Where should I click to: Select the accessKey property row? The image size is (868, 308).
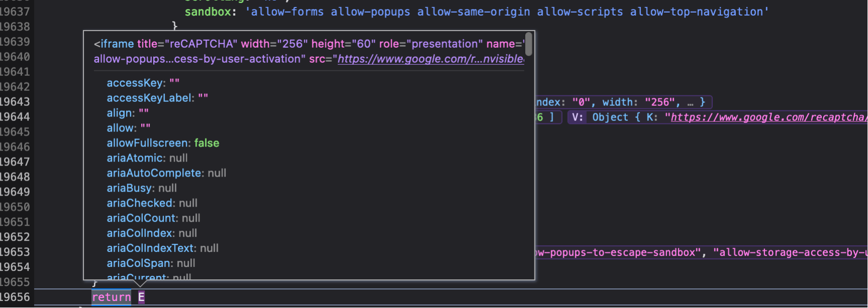coord(143,83)
